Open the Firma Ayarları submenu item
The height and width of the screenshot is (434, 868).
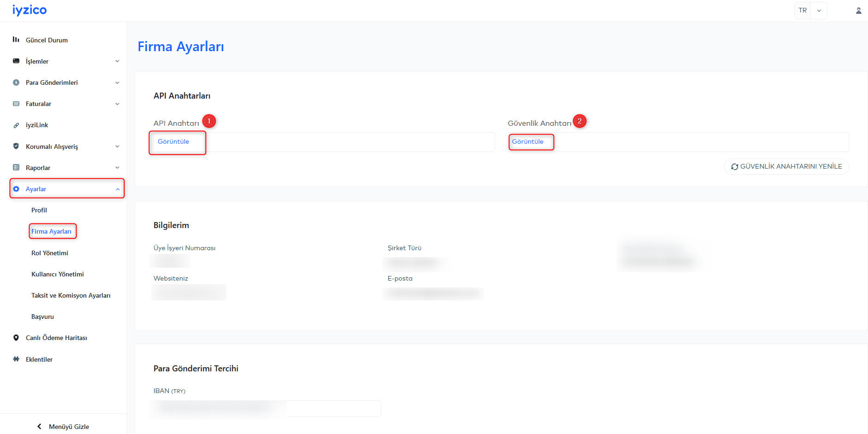tap(51, 231)
